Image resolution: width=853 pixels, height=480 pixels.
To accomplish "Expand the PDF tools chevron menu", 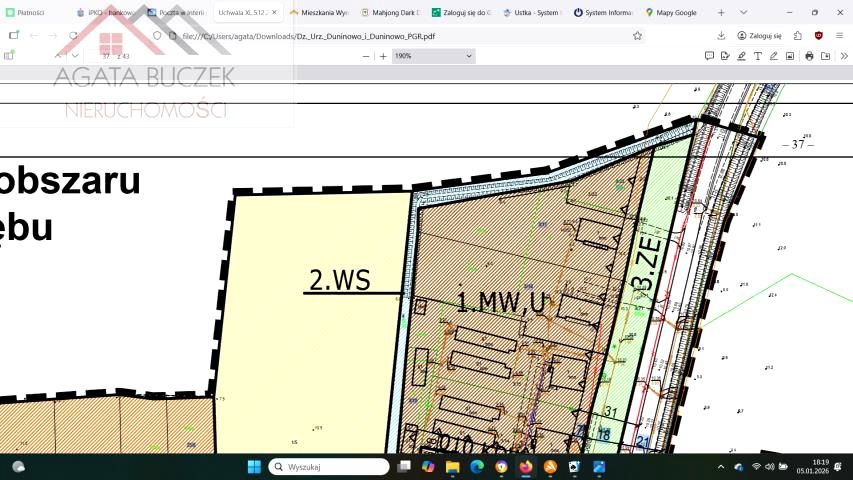I will click(x=843, y=56).
